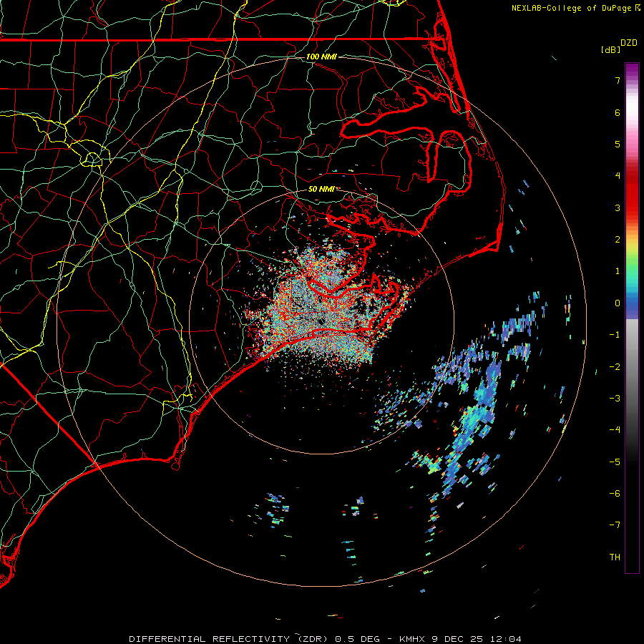Click the positive 3 scale value

pyautogui.click(x=618, y=208)
